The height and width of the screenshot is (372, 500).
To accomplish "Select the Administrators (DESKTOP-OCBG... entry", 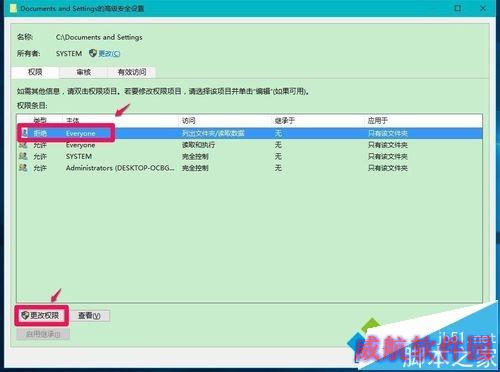I will pyautogui.click(x=249, y=168).
